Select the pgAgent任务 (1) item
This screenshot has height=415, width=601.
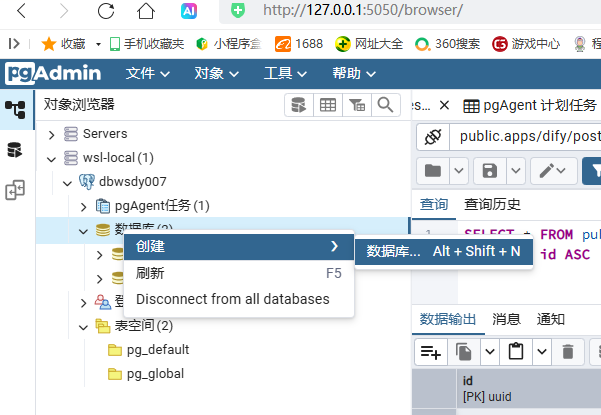(x=162, y=206)
